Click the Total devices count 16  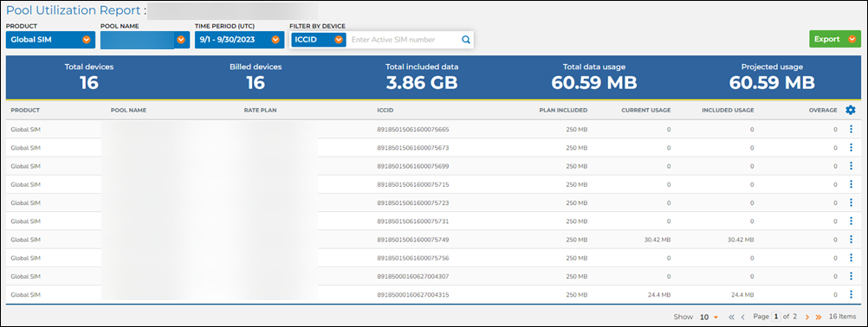click(89, 83)
